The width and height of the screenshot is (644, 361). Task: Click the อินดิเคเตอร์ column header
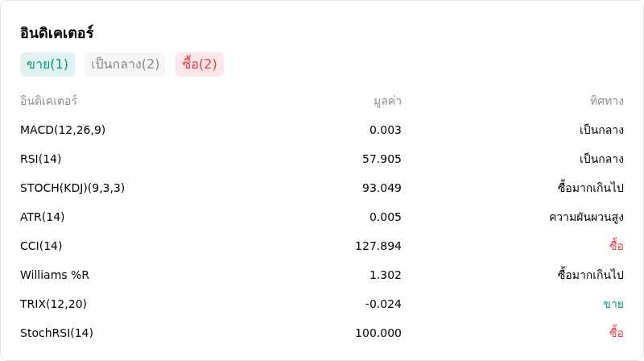[x=48, y=101]
